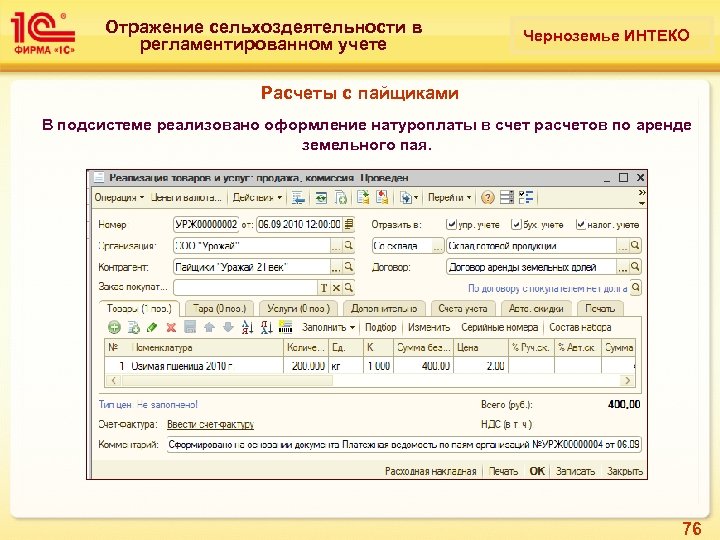The height and width of the screenshot is (540, 720).
Task: Switch to the Тара tab
Action: pyautogui.click(x=220, y=309)
